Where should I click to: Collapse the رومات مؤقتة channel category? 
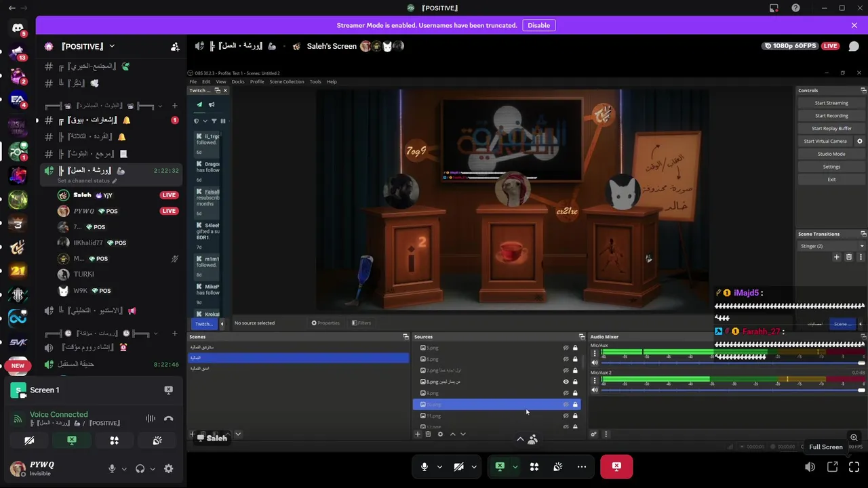click(101, 333)
